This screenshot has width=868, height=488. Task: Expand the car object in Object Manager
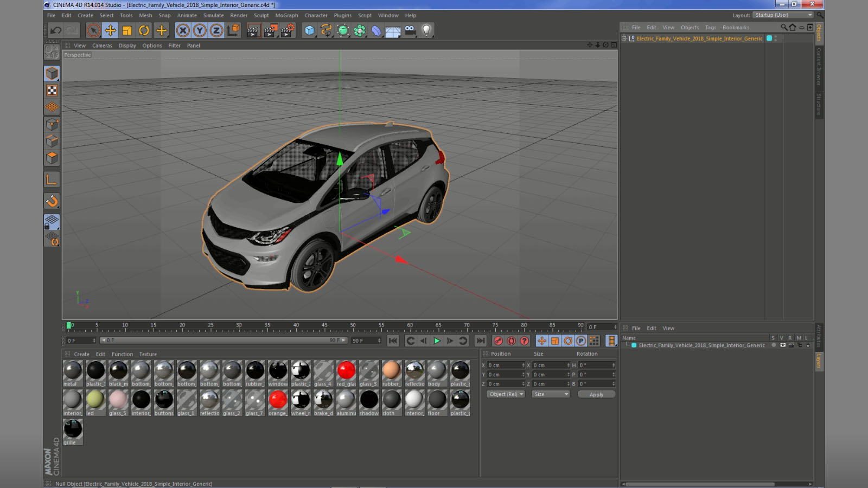pyautogui.click(x=624, y=38)
